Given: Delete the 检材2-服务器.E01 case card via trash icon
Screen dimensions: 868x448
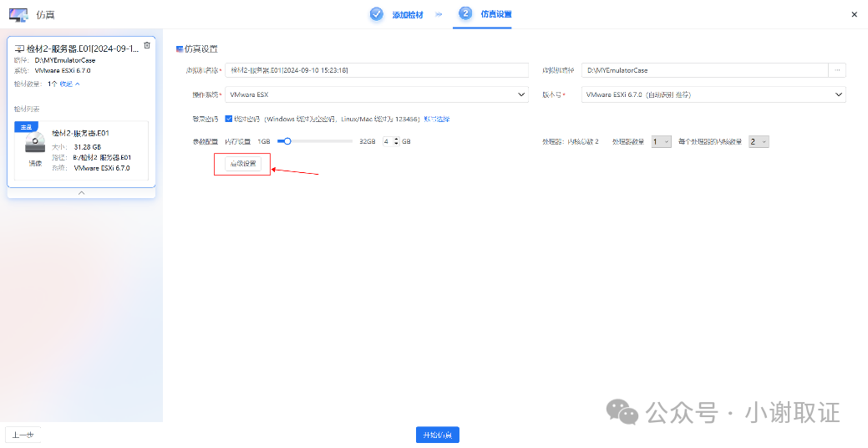Looking at the screenshot, I should (147, 45).
